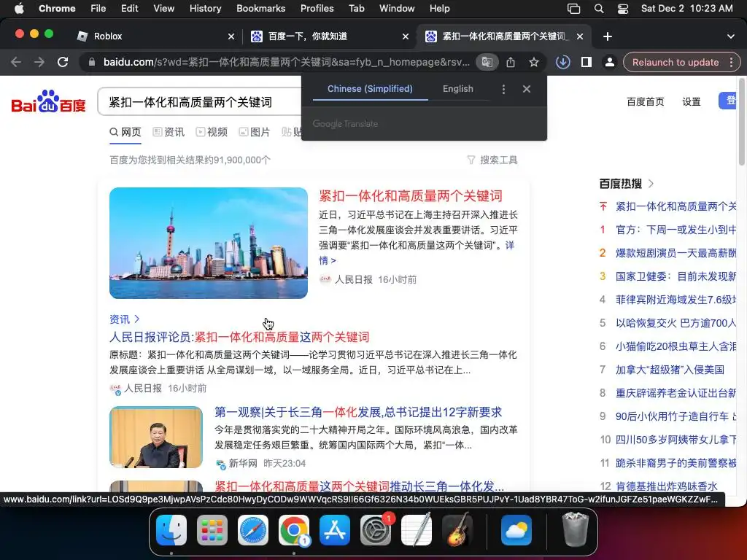This screenshot has height=560, width=747.
Task: Go forward with the forward arrow
Action: pos(39,62)
